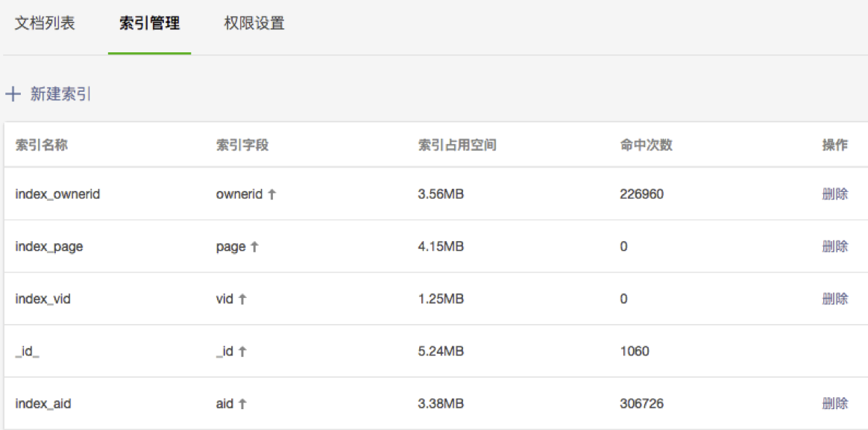Click the 5.24MB size value
The width and height of the screenshot is (868, 430).
pos(441,352)
